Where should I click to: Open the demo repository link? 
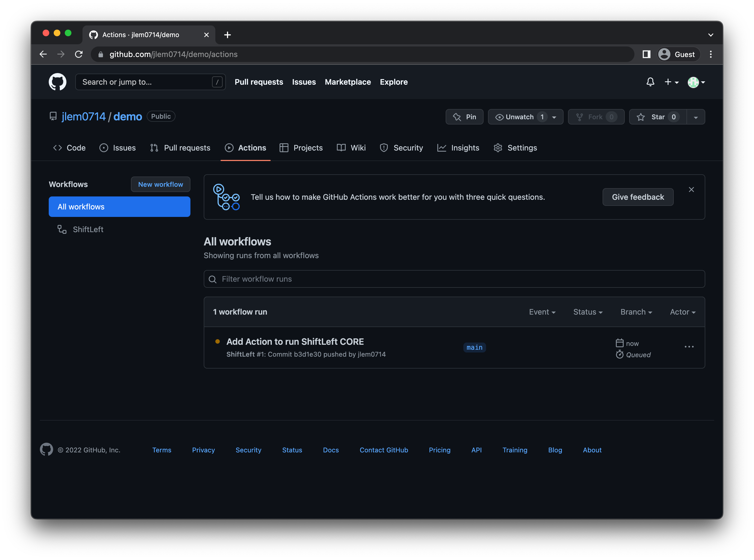(x=128, y=116)
